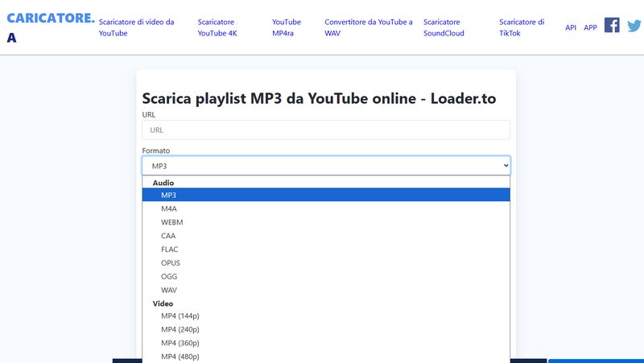The height and width of the screenshot is (363, 644).
Task: Go to Scaricatore SoundCloud page
Action: [444, 27]
